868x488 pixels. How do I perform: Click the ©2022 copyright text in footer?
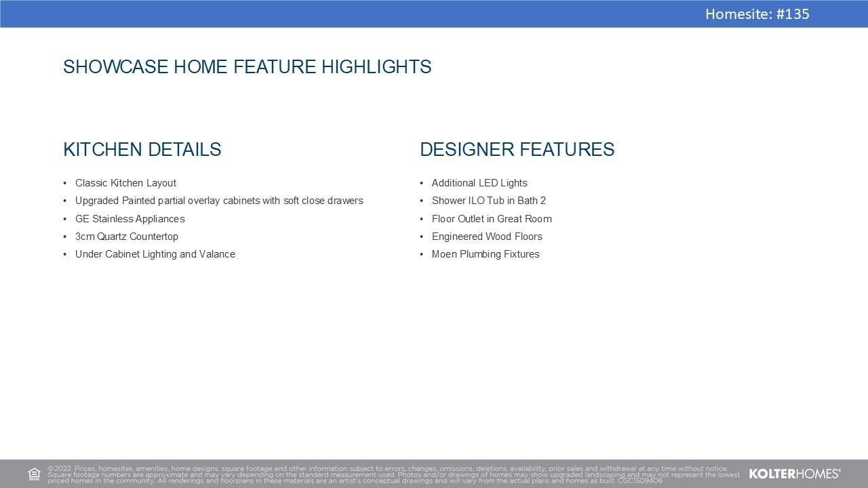(60, 468)
